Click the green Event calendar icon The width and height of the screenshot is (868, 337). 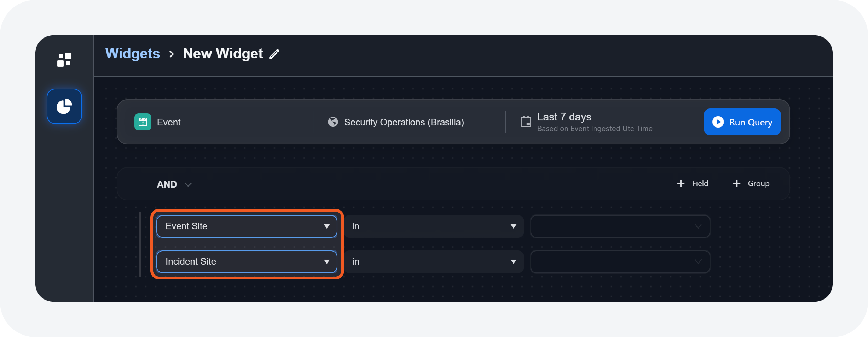[x=143, y=122]
